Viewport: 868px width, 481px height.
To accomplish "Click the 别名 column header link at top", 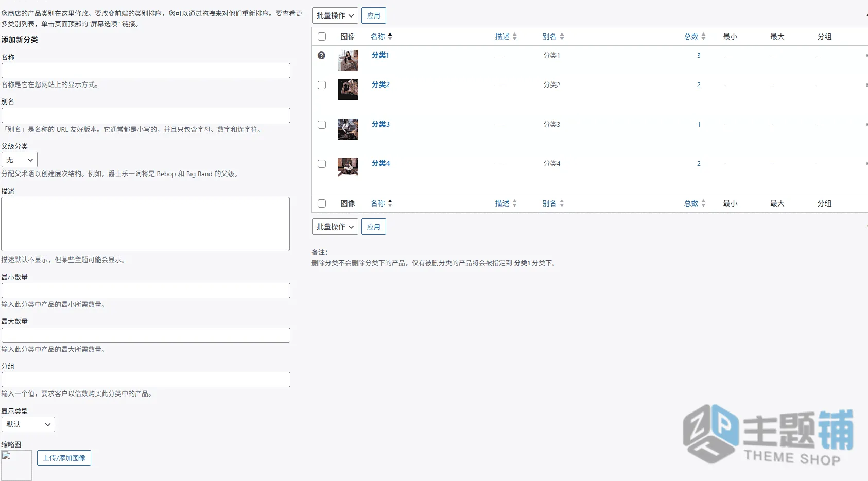I will click(549, 37).
